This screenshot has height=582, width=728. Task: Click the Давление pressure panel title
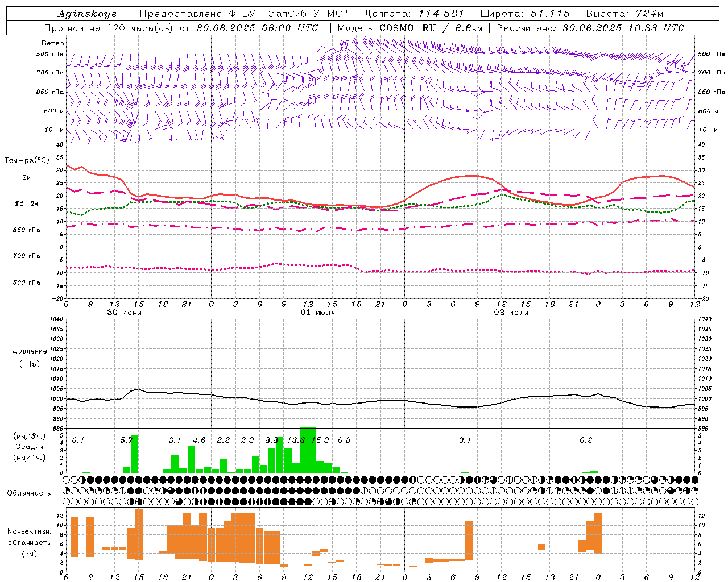click(30, 351)
